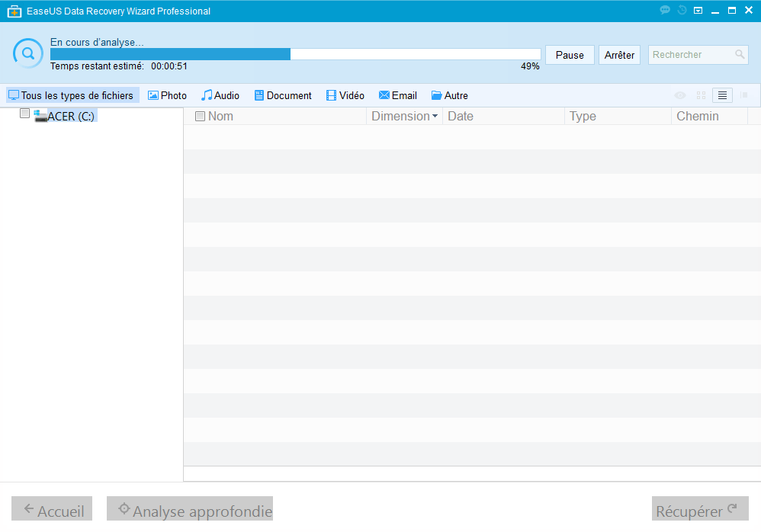Open the title bar dropdown menu icon

[x=698, y=11]
